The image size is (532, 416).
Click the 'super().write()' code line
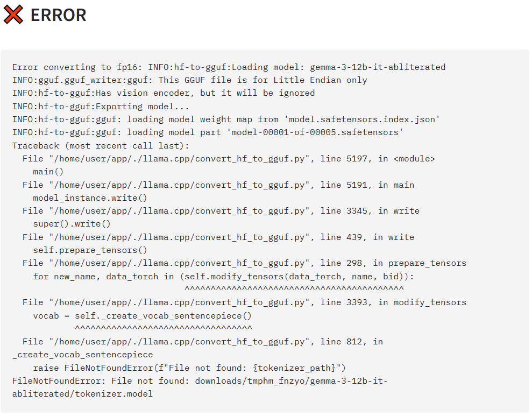pyautogui.click(x=72, y=224)
